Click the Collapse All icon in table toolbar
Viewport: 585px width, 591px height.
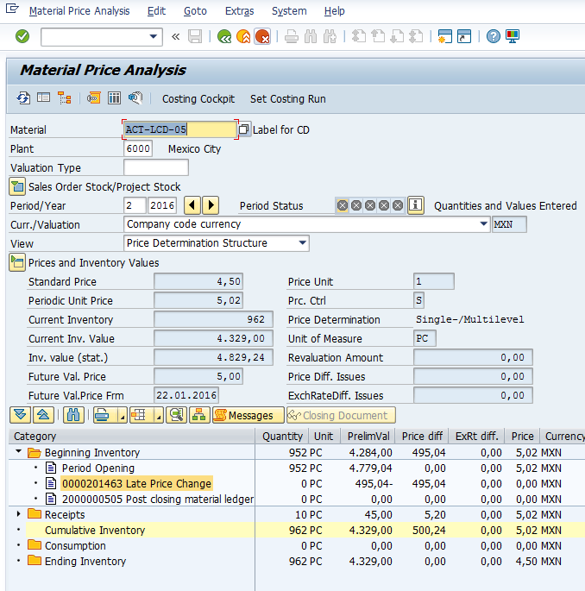pyautogui.click(x=43, y=415)
